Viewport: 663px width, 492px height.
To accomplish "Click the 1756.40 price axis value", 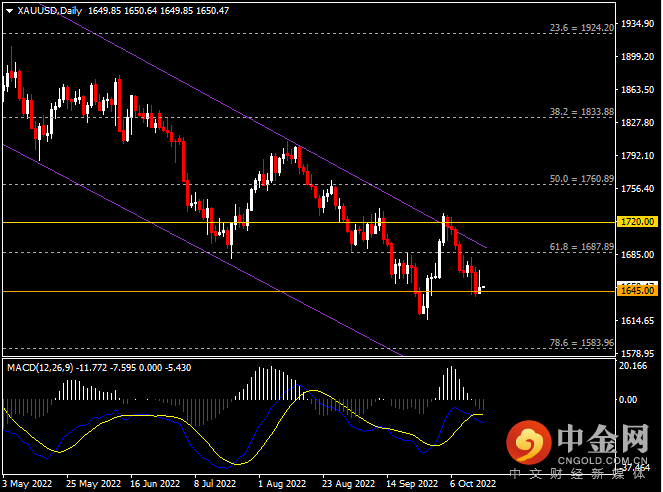I will pos(637,189).
